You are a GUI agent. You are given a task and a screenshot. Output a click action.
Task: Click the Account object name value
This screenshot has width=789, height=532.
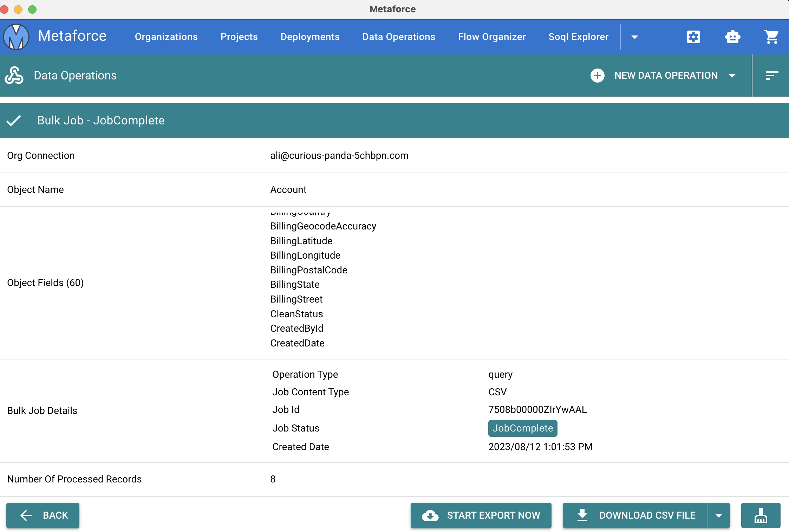click(288, 190)
